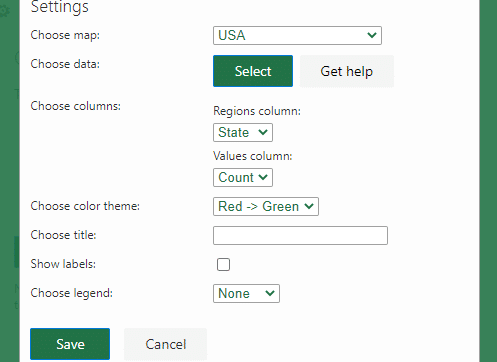Screen dimensions: 497x362
Task: Select the 'Regions column:' label
Action: click(257, 111)
